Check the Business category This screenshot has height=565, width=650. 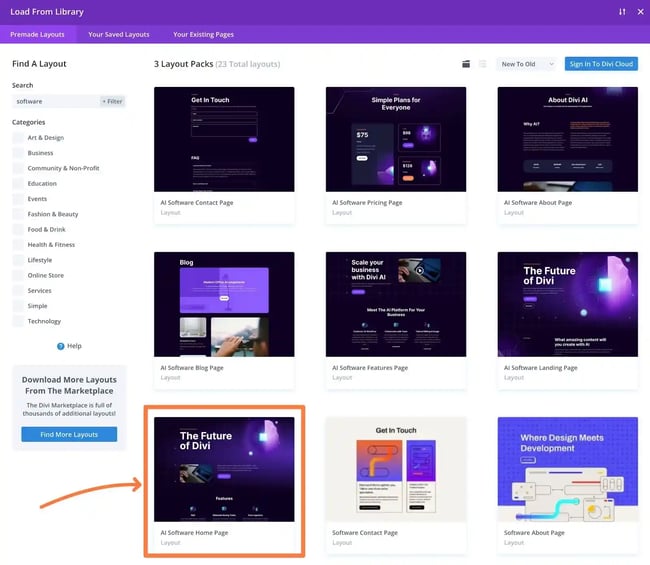point(18,153)
